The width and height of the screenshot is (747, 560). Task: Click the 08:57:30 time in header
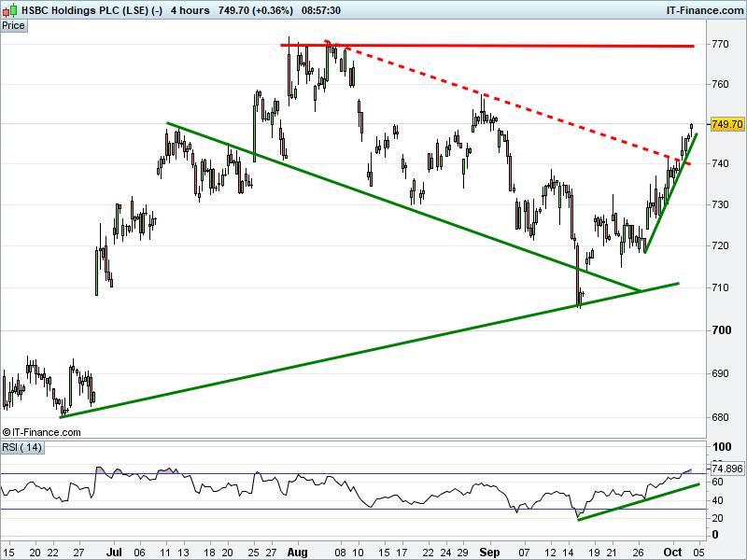321,10
